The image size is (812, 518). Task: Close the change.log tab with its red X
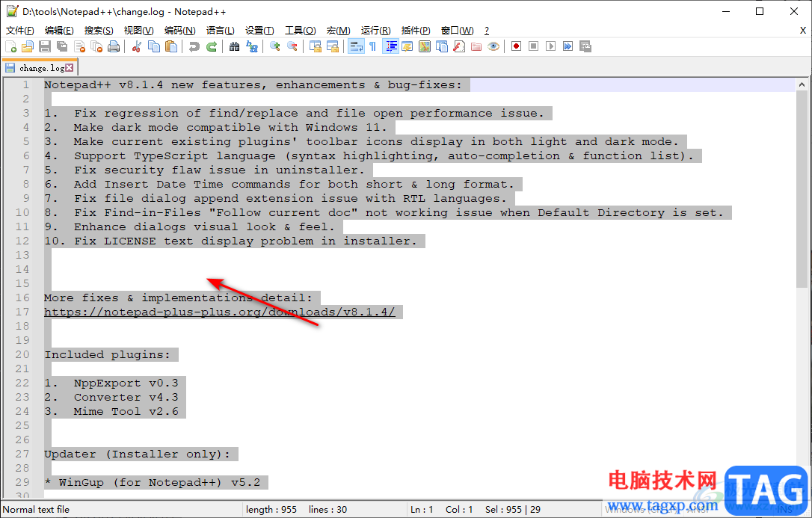click(70, 68)
